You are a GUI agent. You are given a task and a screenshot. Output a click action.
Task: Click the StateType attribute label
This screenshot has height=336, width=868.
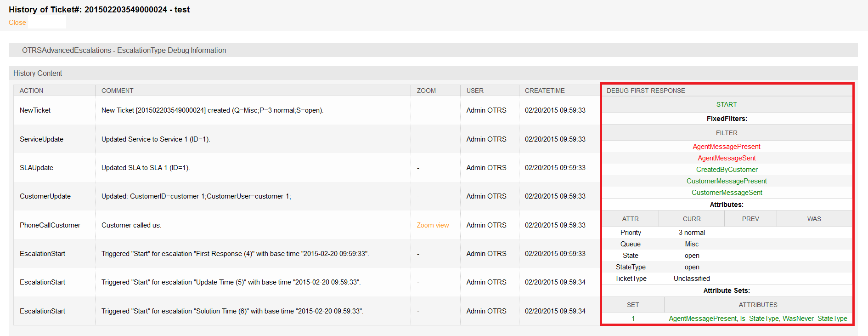(x=631, y=267)
